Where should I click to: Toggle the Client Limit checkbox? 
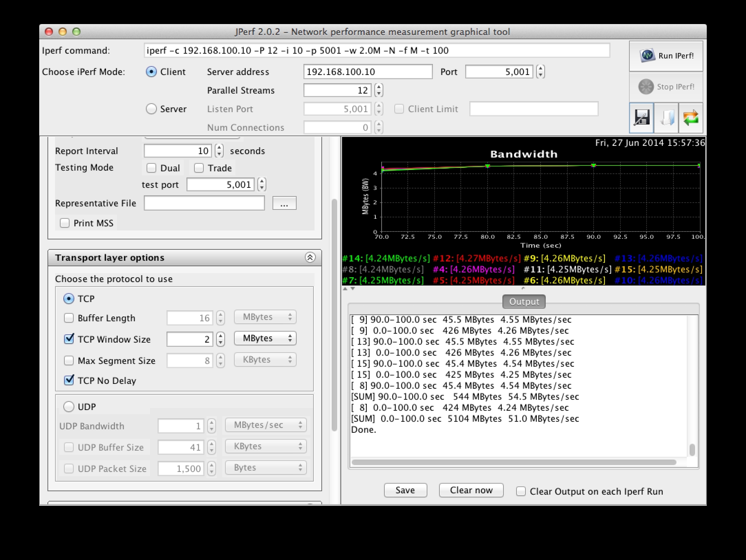click(399, 109)
